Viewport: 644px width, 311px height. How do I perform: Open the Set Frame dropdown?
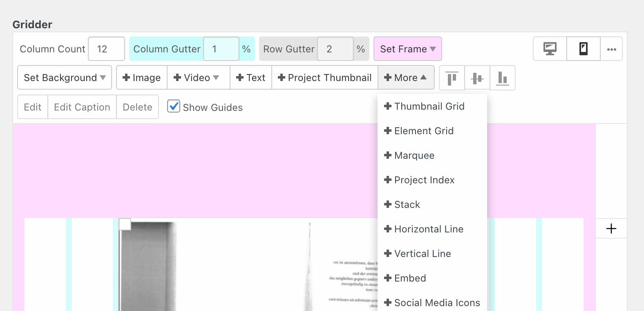click(x=407, y=49)
